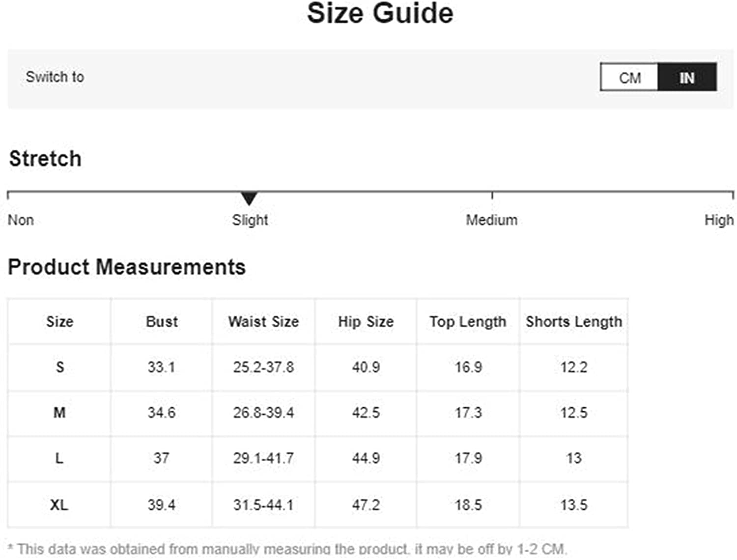The height and width of the screenshot is (560, 737).
Task: Click the Shorts Length column header
Action: click(574, 321)
